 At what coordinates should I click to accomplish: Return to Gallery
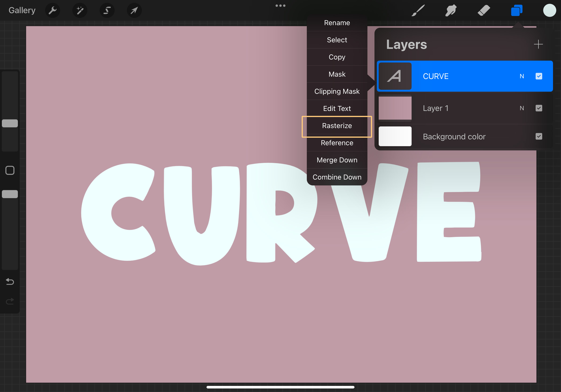(22, 10)
